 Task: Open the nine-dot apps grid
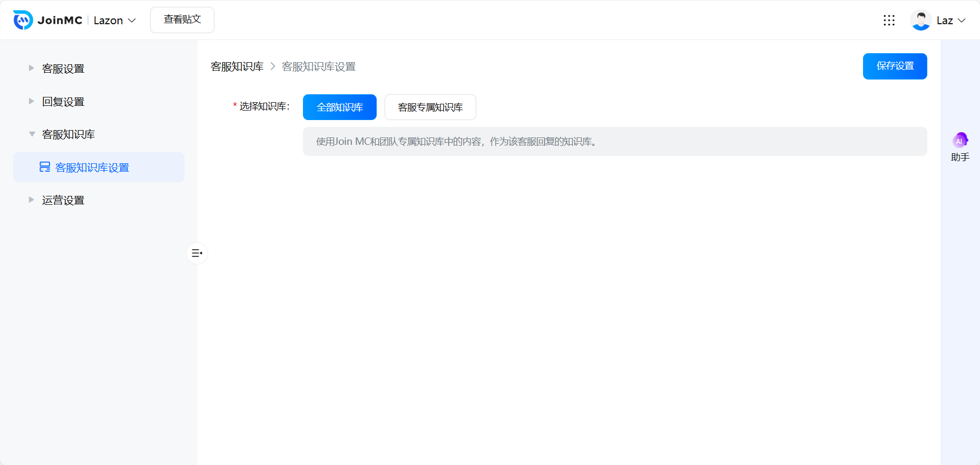pos(889,20)
